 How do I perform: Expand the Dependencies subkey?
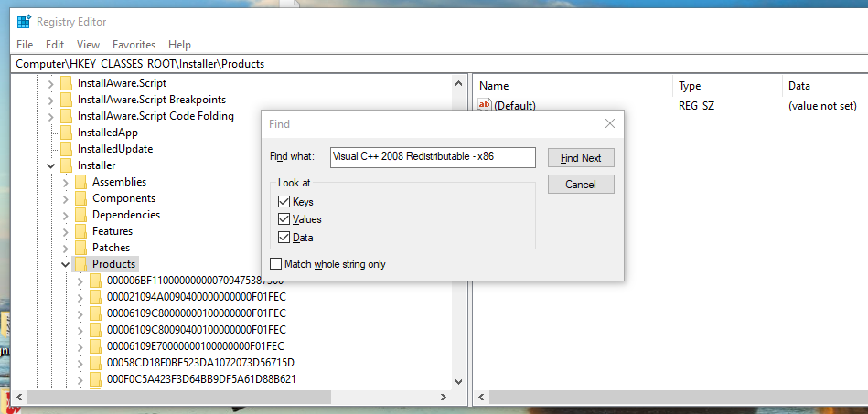coord(65,215)
